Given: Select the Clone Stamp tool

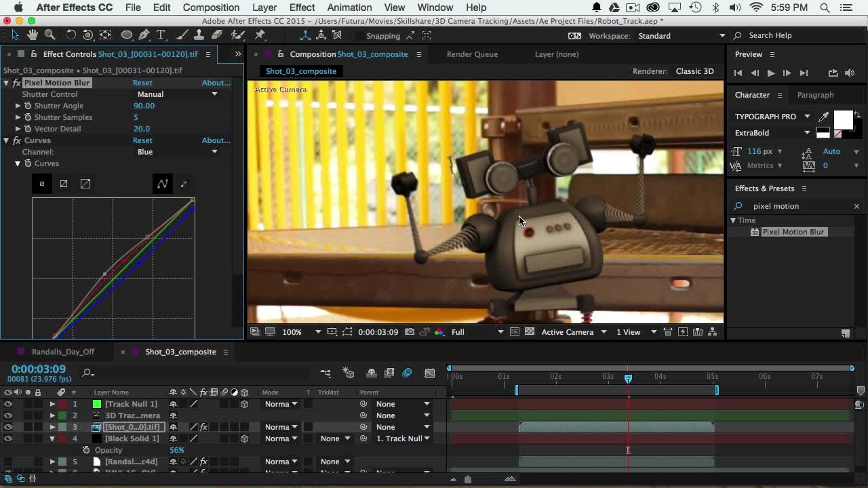Looking at the screenshot, I should coord(199,35).
